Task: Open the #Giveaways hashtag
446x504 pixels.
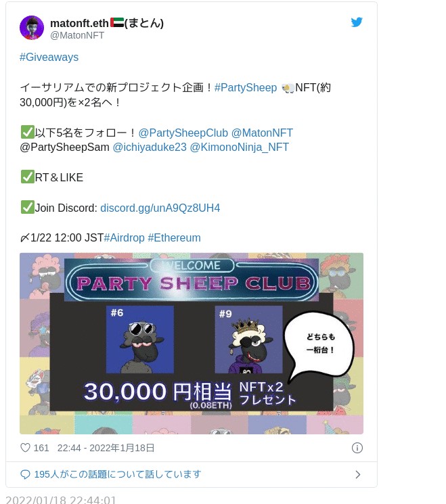Action: click(49, 58)
